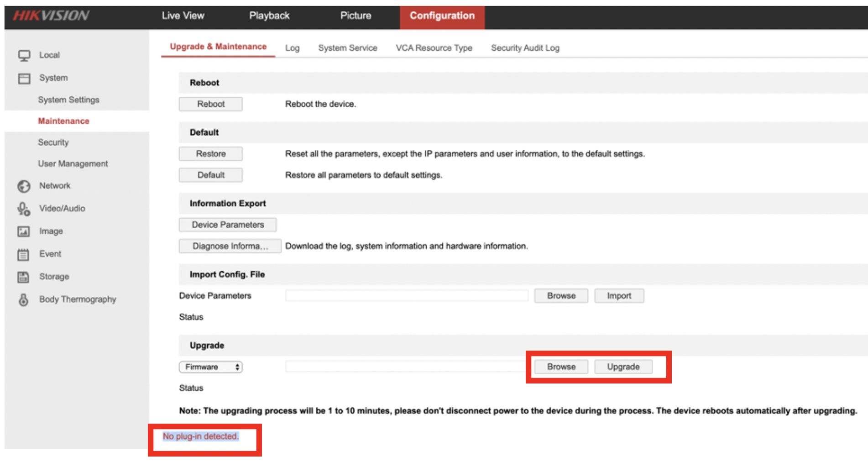Click the Storage disk icon
The width and height of the screenshot is (868, 462).
point(23,277)
